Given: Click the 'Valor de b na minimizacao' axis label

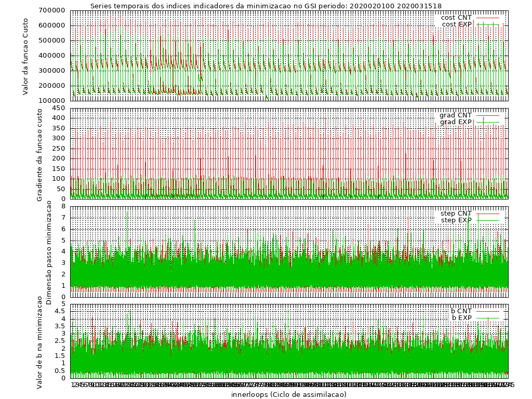Looking at the screenshot, I should pos(40,341).
